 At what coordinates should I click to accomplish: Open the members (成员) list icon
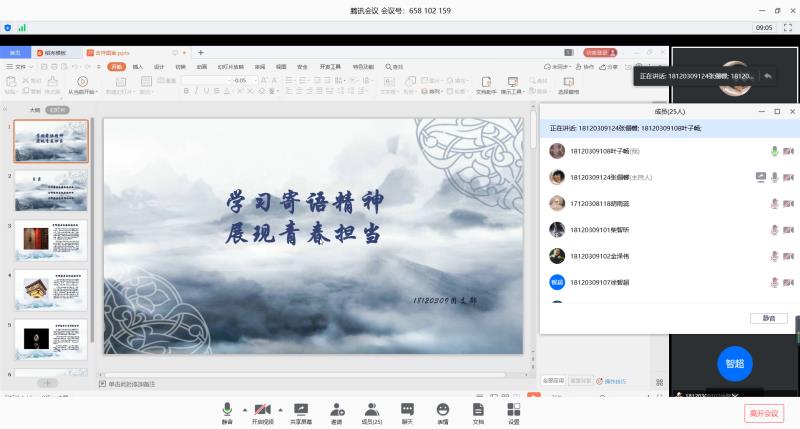click(371, 410)
